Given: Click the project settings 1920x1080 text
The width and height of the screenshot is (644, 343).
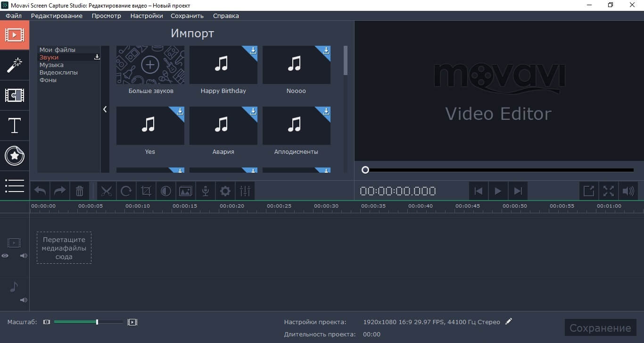Looking at the screenshot, I should click(431, 322).
